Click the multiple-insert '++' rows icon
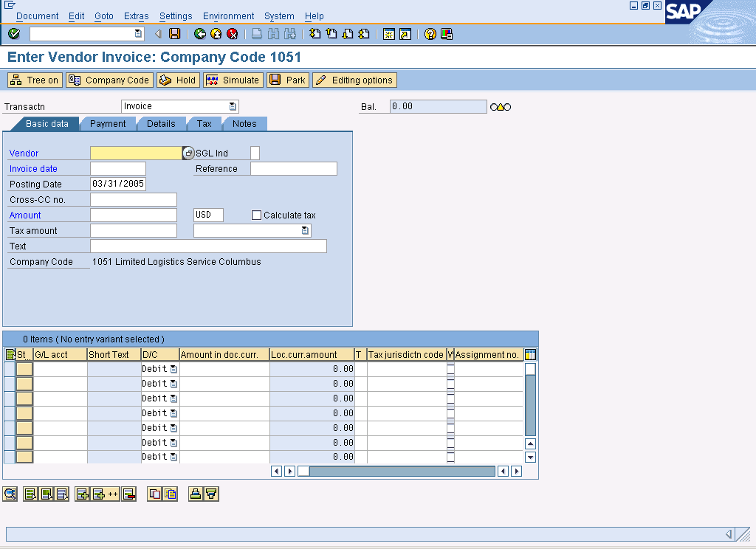 (x=105, y=494)
